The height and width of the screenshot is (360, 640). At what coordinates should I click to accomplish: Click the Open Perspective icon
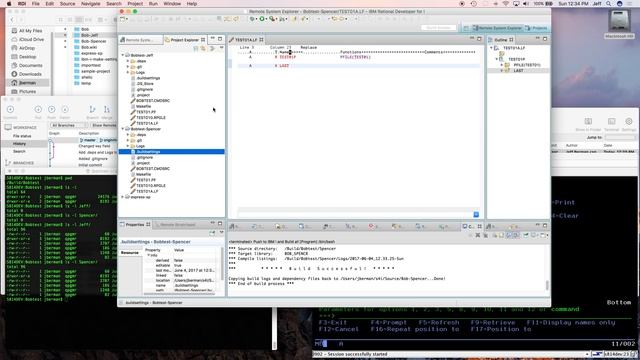click(x=466, y=28)
